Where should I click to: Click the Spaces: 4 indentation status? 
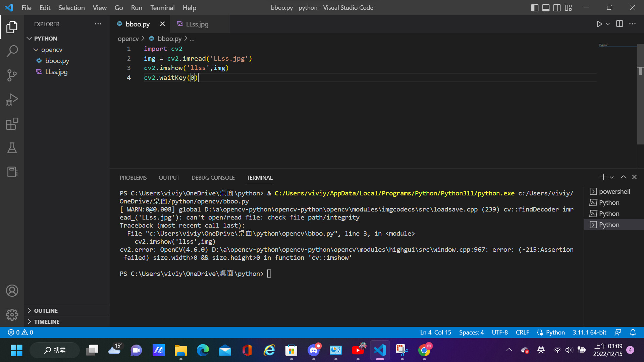tap(471, 332)
